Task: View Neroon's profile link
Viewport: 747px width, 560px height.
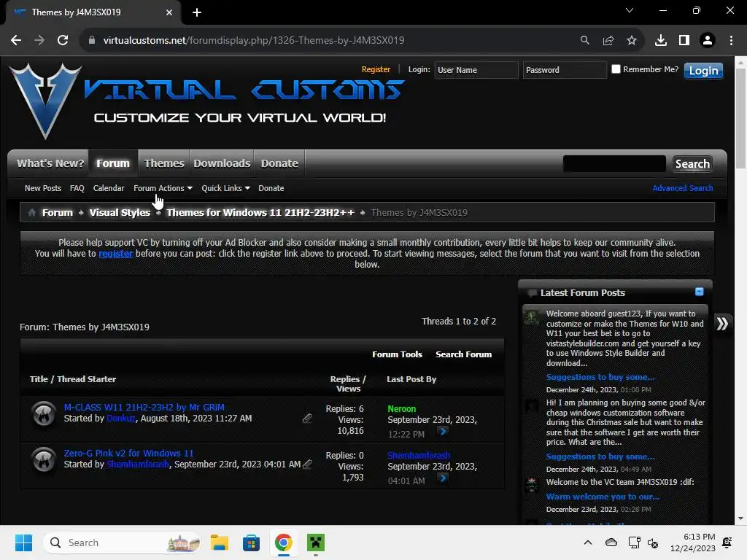Action: click(x=402, y=408)
